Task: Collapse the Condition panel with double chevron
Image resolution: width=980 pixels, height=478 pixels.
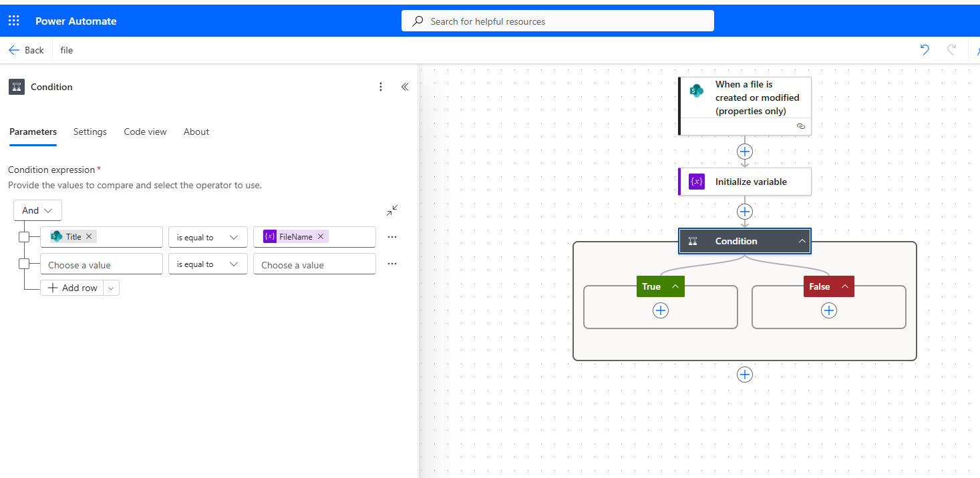Action: click(x=404, y=87)
